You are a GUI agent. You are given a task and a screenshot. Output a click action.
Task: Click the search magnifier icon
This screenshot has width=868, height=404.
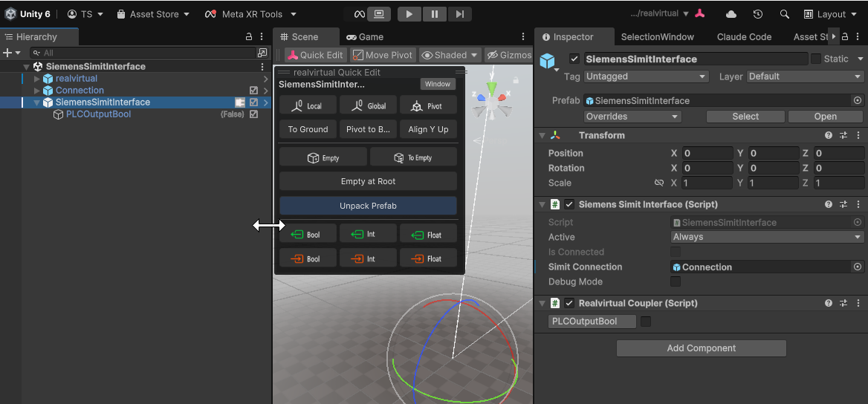point(784,14)
